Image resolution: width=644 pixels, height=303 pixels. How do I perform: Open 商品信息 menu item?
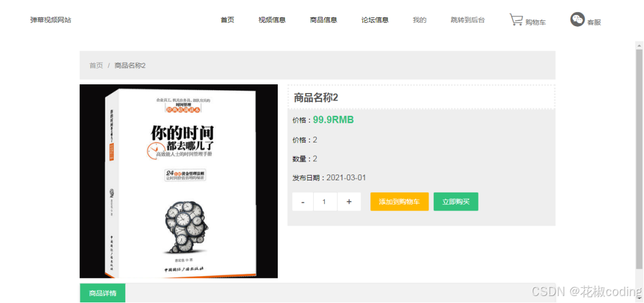(324, 20)
